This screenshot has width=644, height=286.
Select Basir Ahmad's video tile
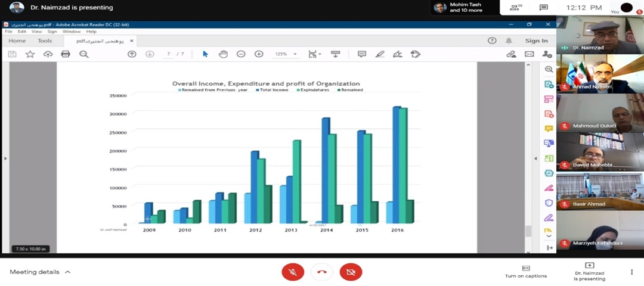[600, 191]
